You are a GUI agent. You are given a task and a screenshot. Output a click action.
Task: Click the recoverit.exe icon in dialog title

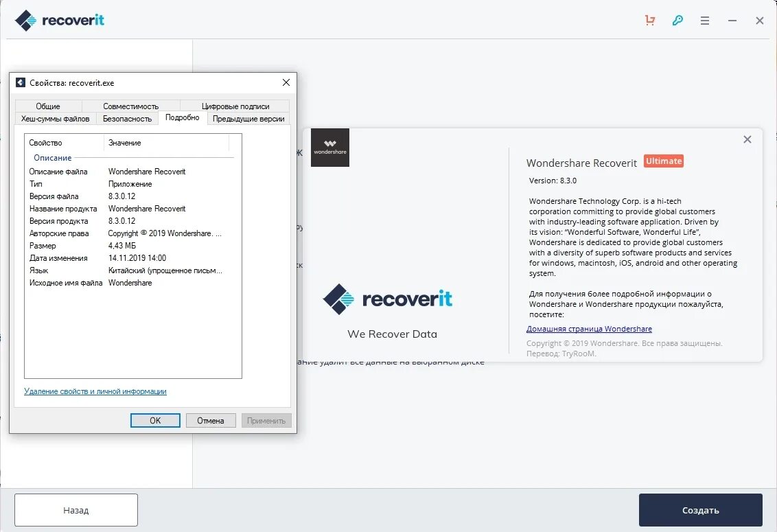click(x=21, y=82)
